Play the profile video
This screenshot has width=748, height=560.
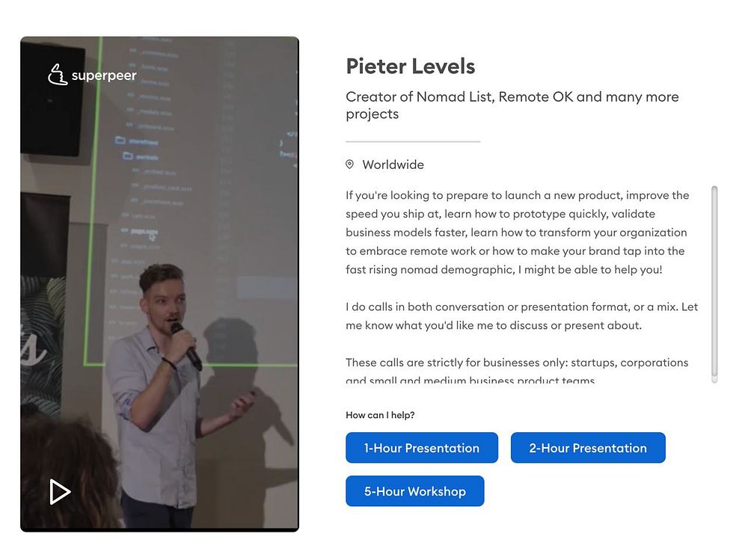tap(60, 492)
